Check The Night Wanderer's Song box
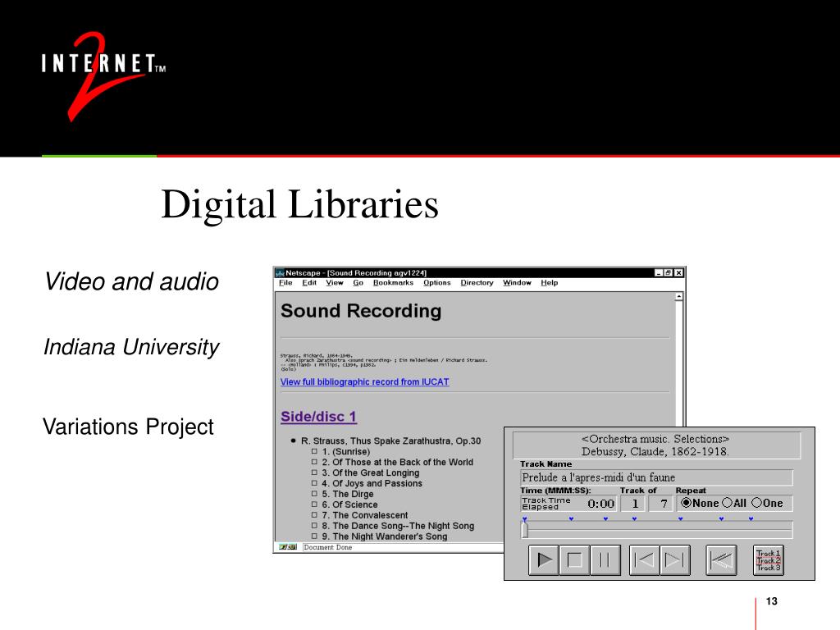Screen dimensions: 840x630 (314, 536)
